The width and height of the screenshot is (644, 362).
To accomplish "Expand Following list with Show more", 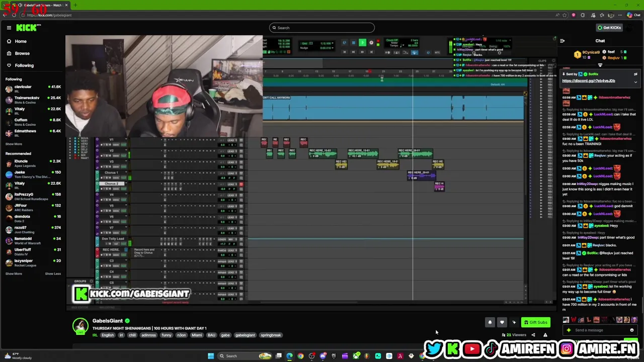I will pyautogui.click(x=14, y=144).
